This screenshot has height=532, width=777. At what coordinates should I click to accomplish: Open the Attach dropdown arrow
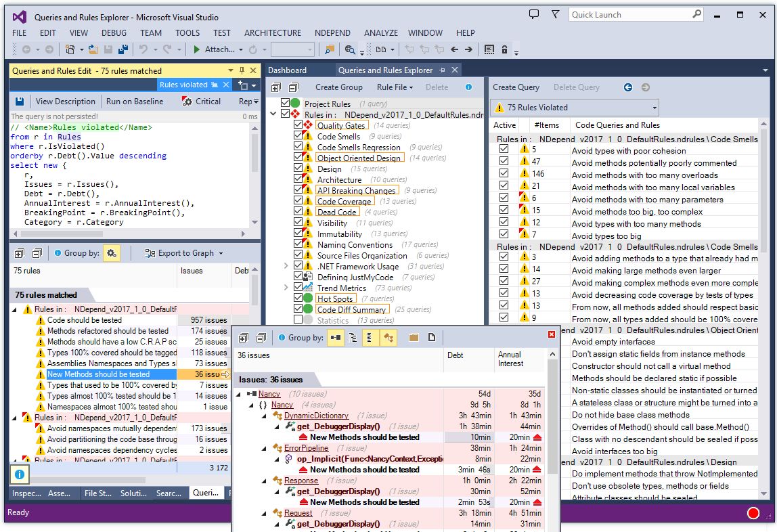tap(241, 49)
